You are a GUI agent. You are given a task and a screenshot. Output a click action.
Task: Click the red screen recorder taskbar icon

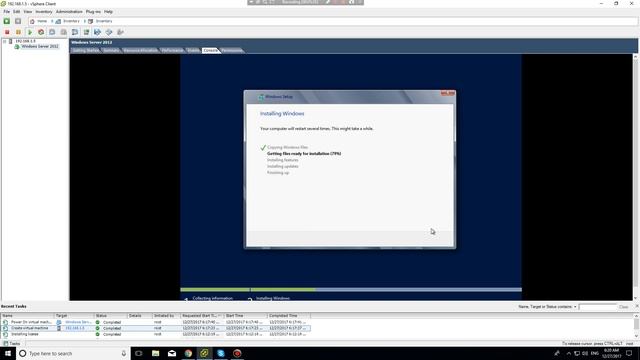point(237,353)
